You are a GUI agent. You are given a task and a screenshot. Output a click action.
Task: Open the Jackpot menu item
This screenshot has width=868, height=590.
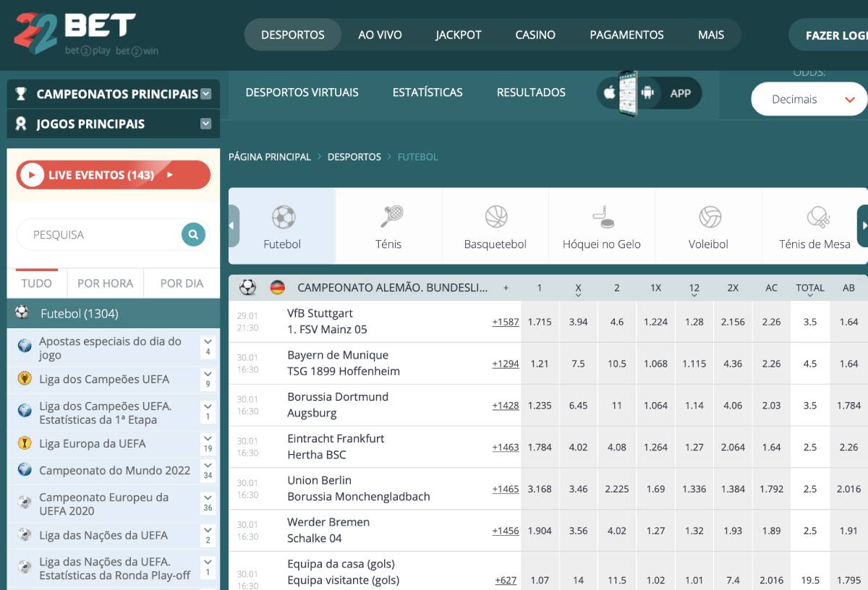(x=459, y=35)
